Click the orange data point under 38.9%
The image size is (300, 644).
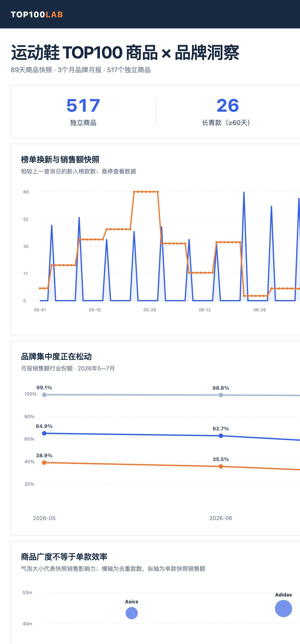(x=44, y=463)
